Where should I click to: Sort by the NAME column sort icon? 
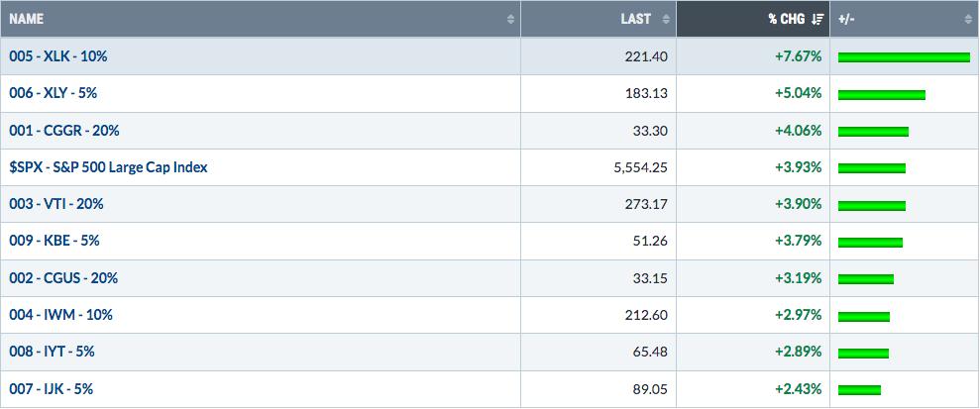pyautogui.click(x=511, y=20)
